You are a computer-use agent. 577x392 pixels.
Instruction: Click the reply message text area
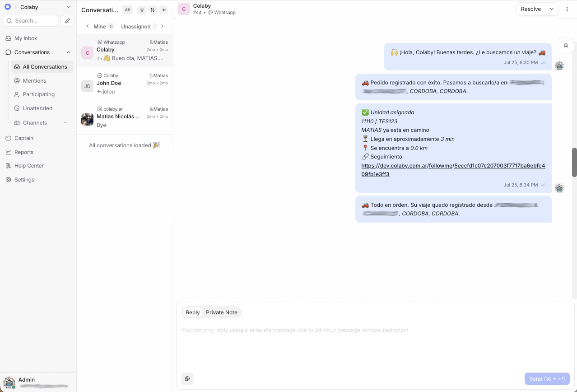pyautogui.click(x=375, y=346)
